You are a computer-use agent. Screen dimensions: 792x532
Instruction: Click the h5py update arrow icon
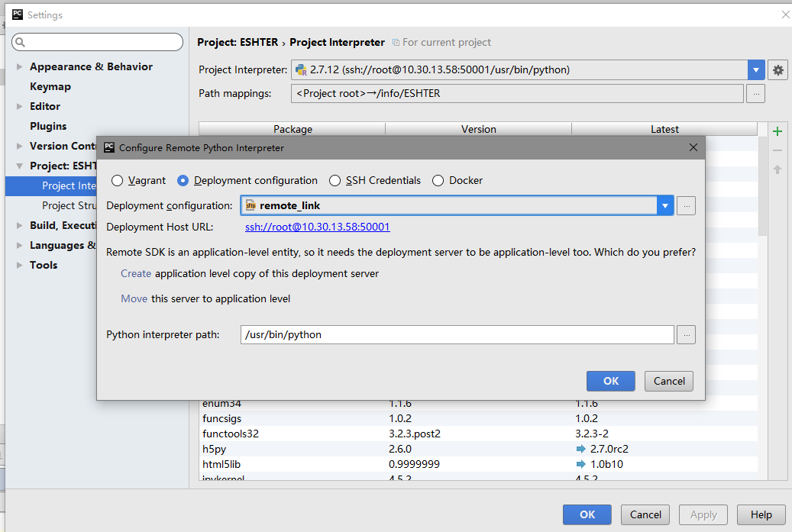click(581, 449)
